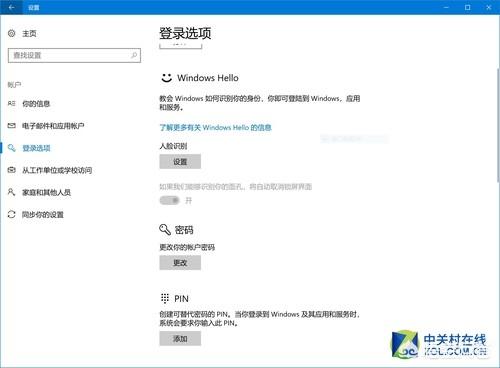Click the back arrow in title bar
This screenshot has width=500, height=368.
(x=11, y=7)
